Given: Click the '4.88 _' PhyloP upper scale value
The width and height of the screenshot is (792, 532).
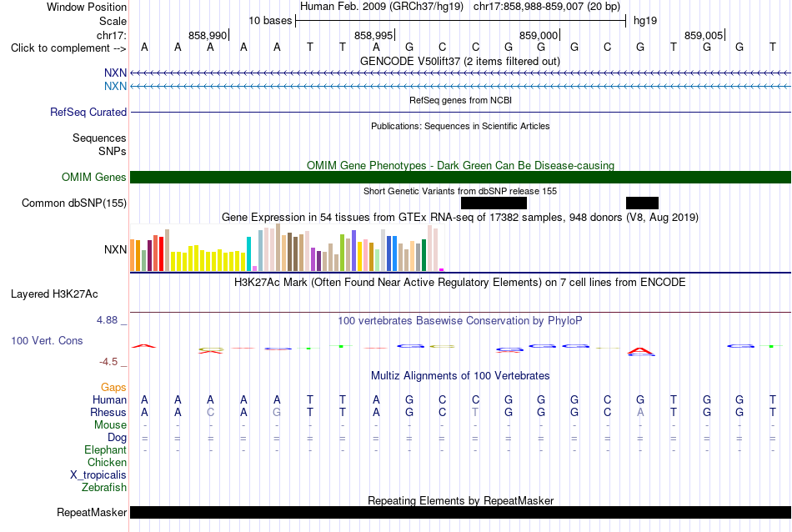Looking at the screenshot, I should click(112, 320).
